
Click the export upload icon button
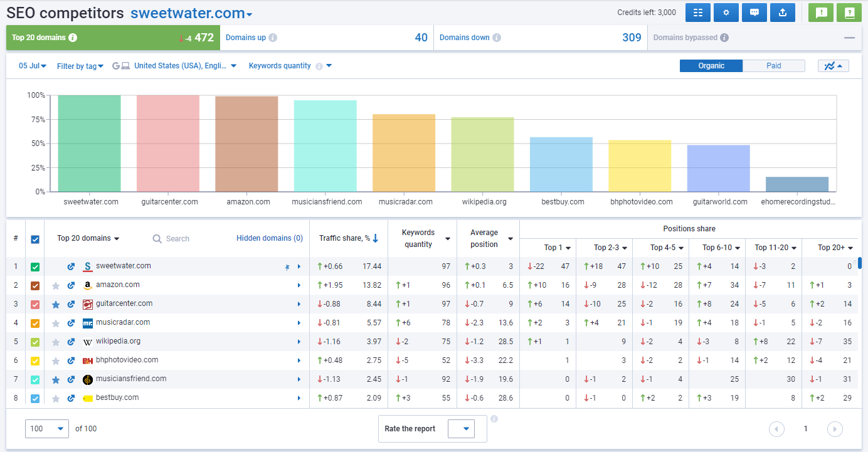783,13
